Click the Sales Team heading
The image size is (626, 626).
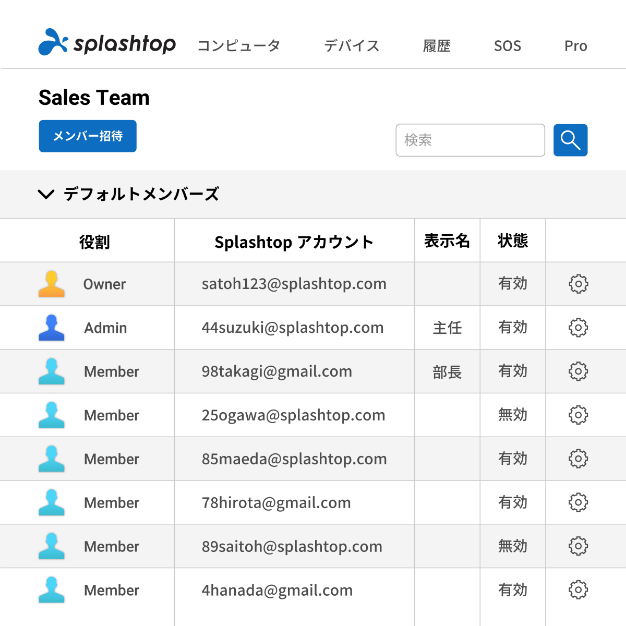click(x=94, y=97)
